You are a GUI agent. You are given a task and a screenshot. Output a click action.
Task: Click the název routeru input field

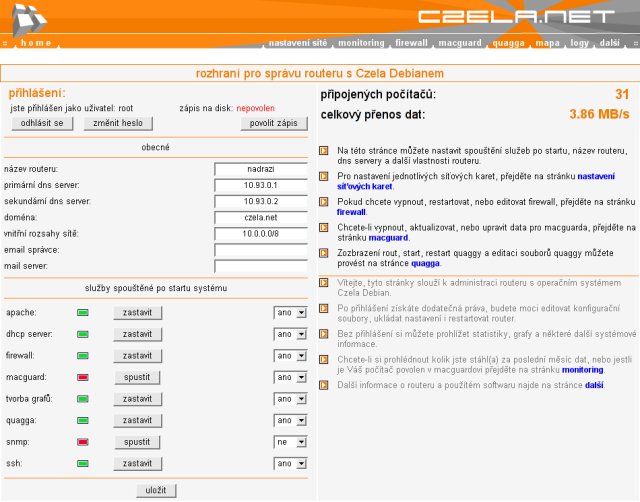point(260,169)
